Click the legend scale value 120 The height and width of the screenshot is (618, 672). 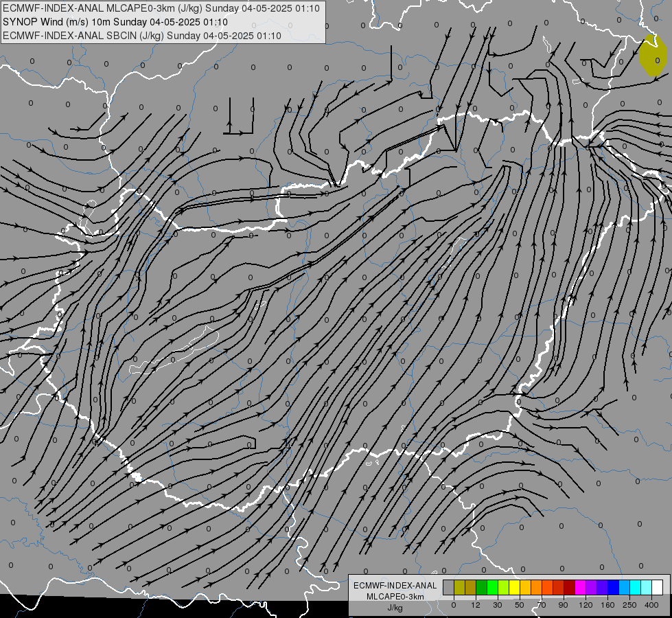click(586, 605)
